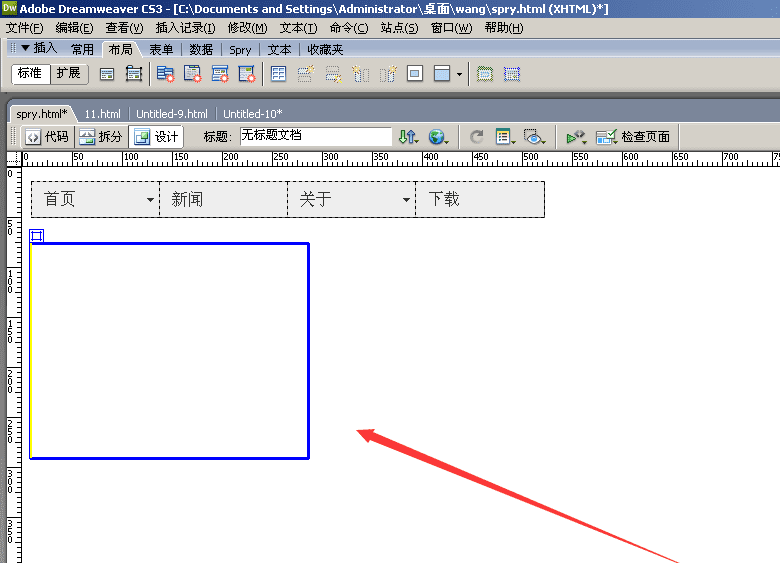Switch to Code view
The image size is (780, 563).
pyautogui.click(x=47, y=137)
